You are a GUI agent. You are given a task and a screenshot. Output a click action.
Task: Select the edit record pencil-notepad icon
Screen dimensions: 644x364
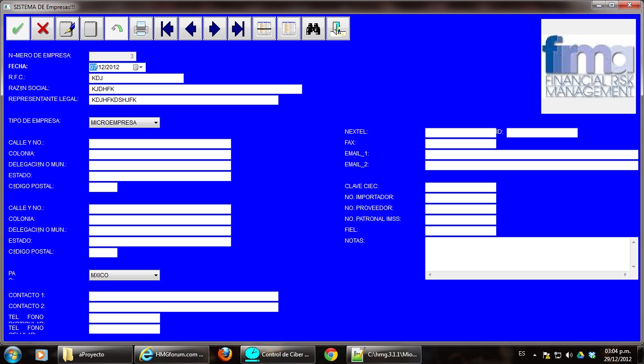[67, 28]
